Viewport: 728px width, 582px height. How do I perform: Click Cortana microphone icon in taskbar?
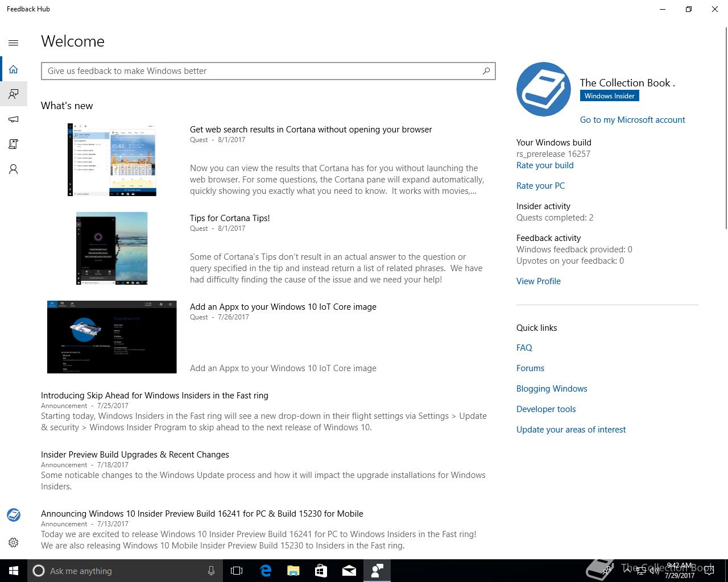211,571
